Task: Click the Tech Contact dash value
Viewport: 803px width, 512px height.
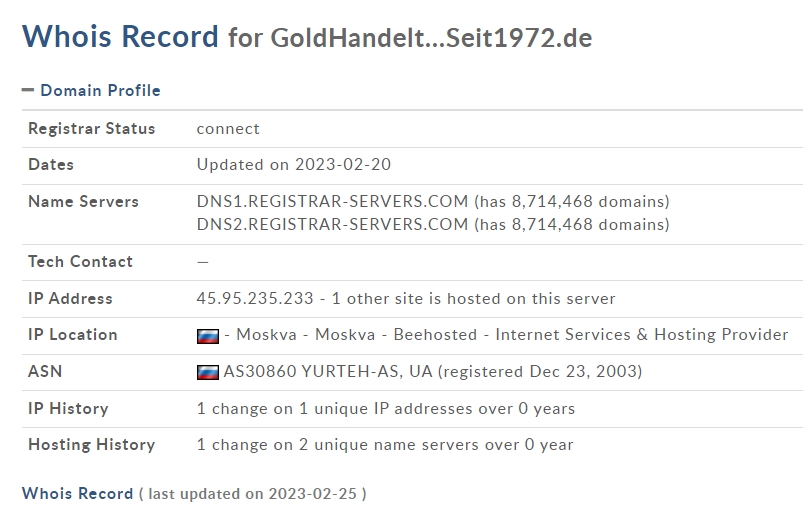Action: 203,262
